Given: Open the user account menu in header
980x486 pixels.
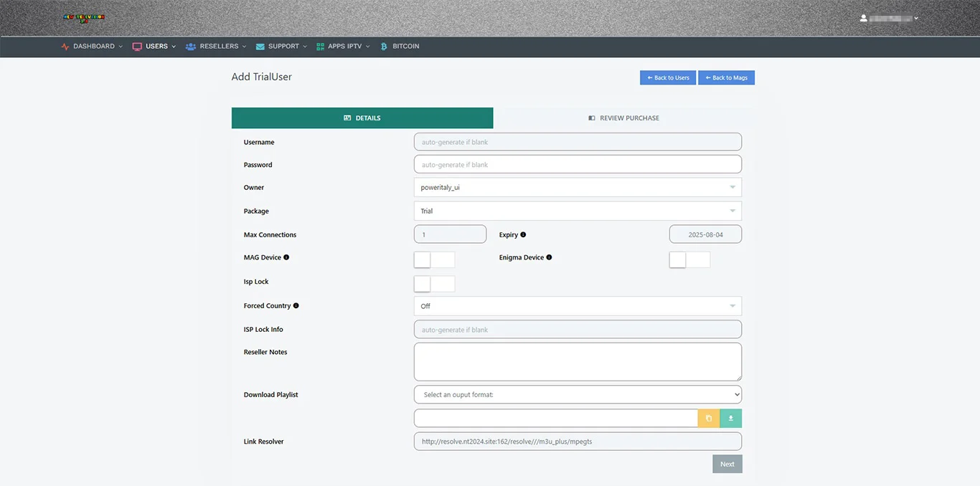Looking at the screenshot, I should [x=889, y=18].
